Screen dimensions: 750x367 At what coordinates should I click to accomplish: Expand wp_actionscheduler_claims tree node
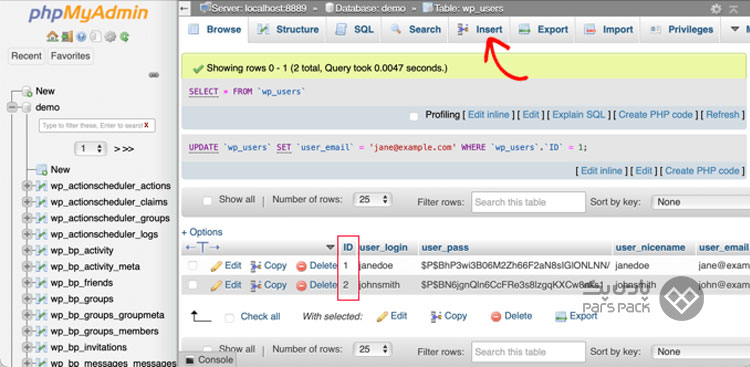point(27,202)
